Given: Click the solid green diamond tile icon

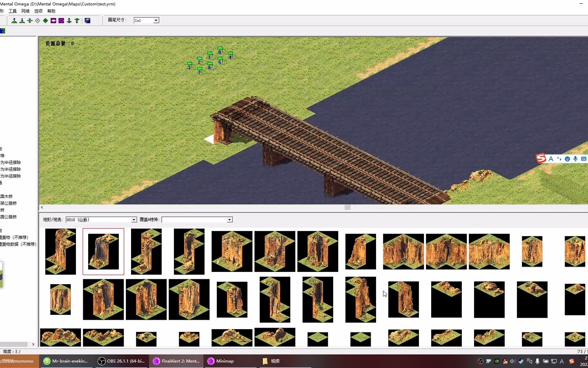Looking at the screenshot, I should (x=45, y=20).
